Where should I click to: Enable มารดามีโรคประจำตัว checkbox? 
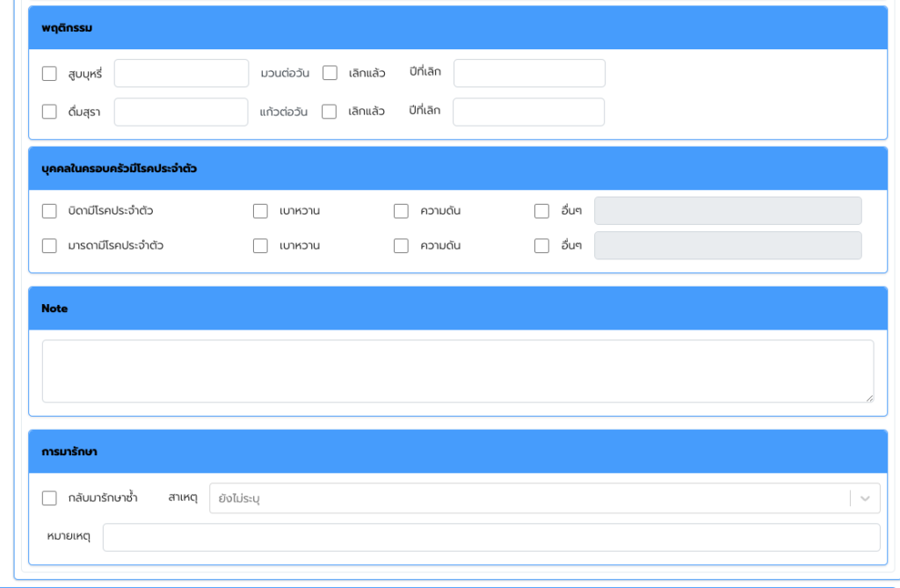50,246
